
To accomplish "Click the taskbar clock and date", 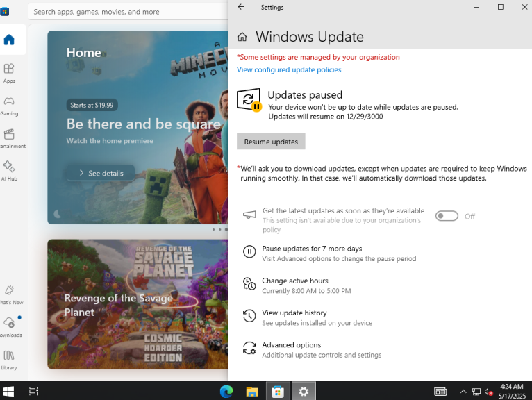I will [512, 391].
